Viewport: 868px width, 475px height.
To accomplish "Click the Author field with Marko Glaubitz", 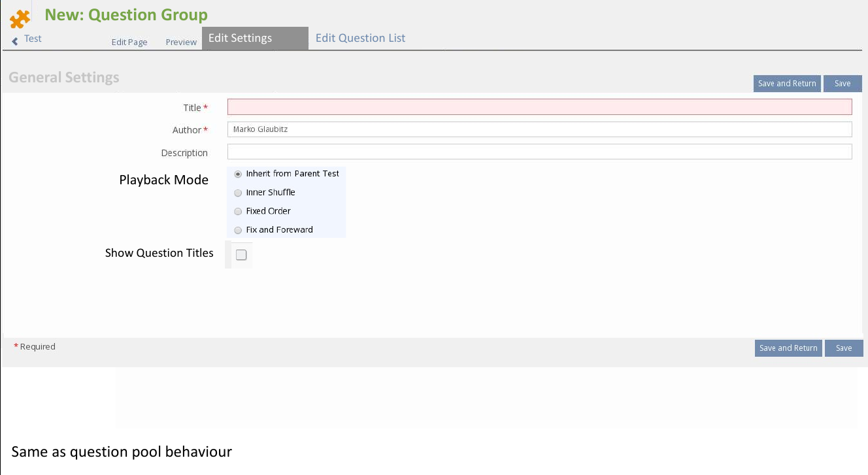I will [x=539, y=129].
